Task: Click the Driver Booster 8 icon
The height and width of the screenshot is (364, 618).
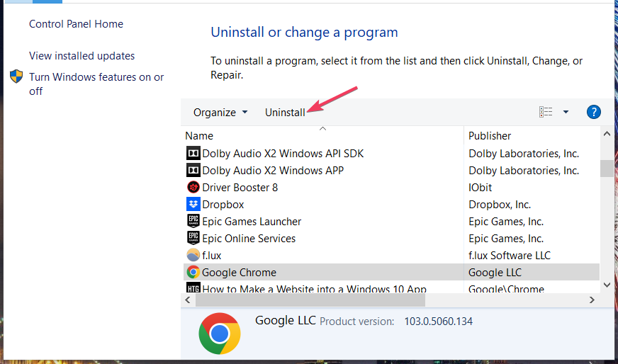Action: 193,187
